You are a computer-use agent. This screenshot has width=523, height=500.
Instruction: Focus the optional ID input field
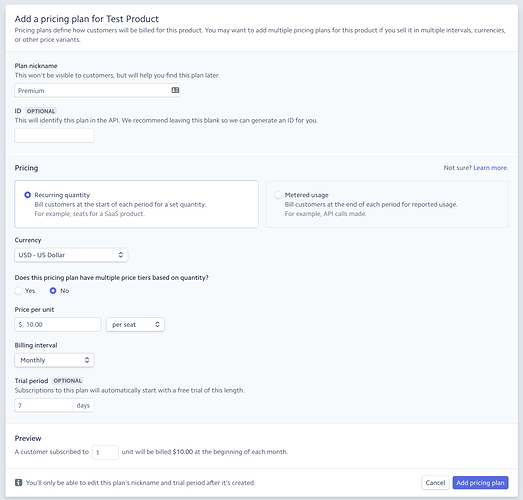[54, 135]
